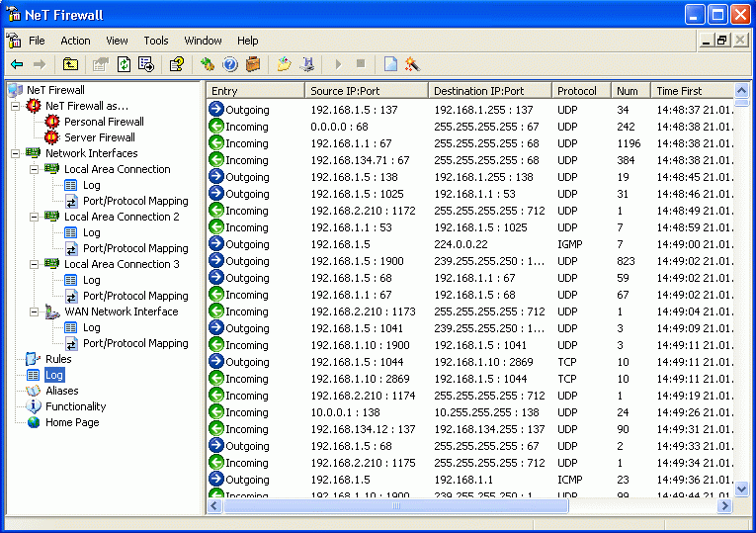Sort the log by the Protocol column header
Screen dimensions: 756x533
click(x=581, y=91)
